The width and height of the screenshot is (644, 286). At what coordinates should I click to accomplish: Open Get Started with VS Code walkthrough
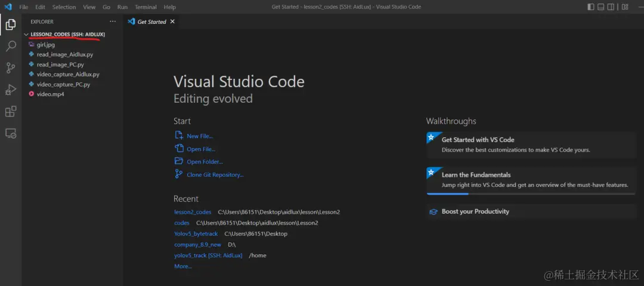pyautogui.click(x=531, y=145)
